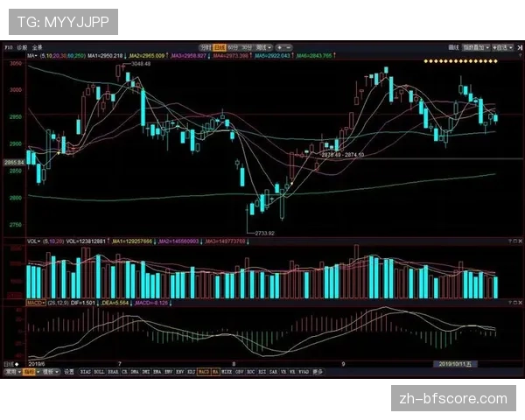Switch to the KDJ indicator tab
The height and width of the screenshot is (420, 525).
pyautogui.click(x=189, y=371)
